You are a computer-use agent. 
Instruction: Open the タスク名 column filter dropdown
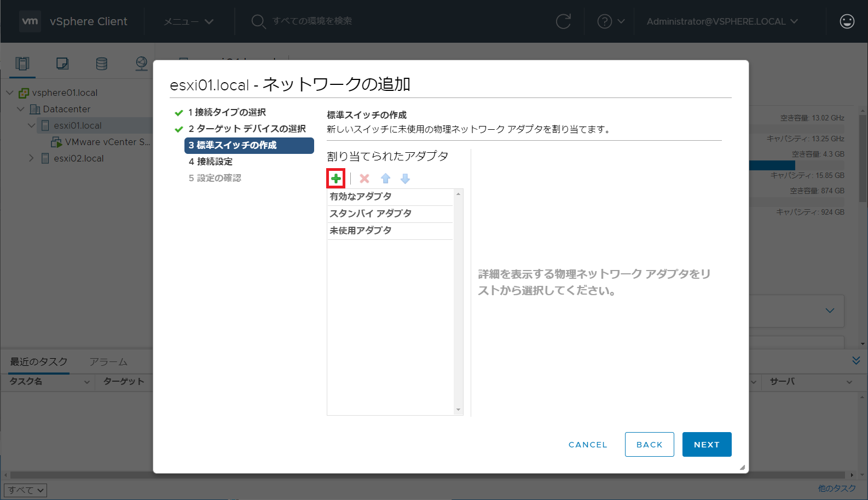pyautogui.click(x=86, y=382)
